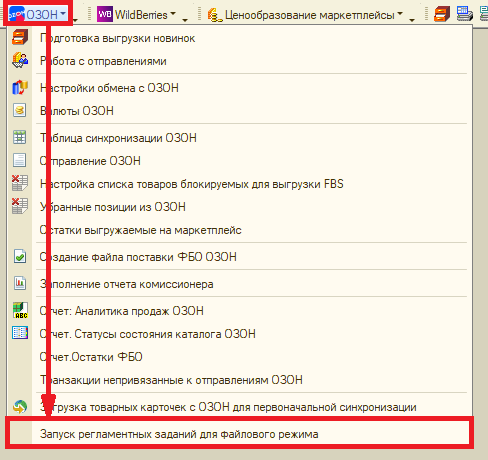Viewport: 488px width, 460px height.
Task: Open Валюты ОЗОН
Action: click(240, 110)
